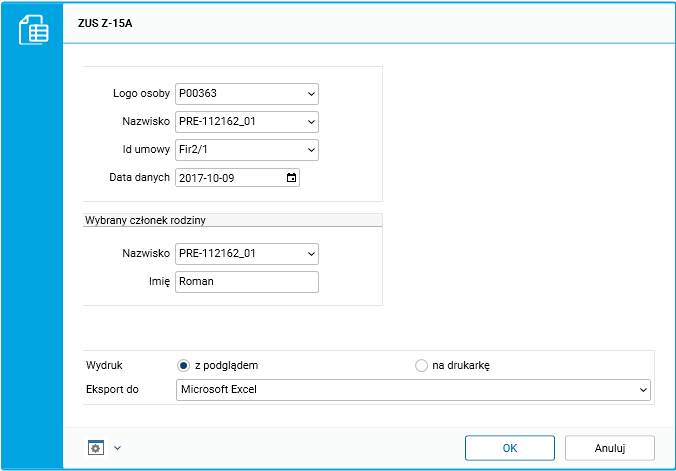The height and width of the screenshot is (471, 676).
Task: Open the calendar picker for Data danych
Action: coord(291,178)
